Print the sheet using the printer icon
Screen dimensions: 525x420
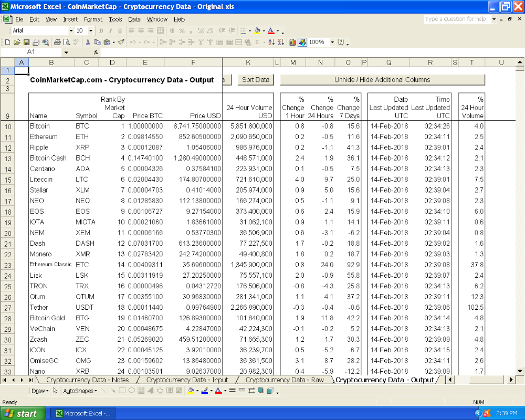[x=57, y=42]
